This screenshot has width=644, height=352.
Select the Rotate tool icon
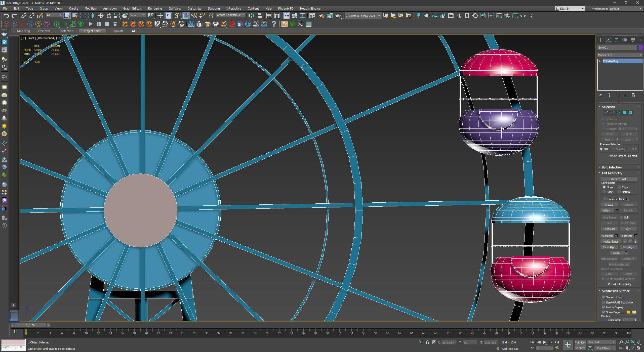(109, 16)
